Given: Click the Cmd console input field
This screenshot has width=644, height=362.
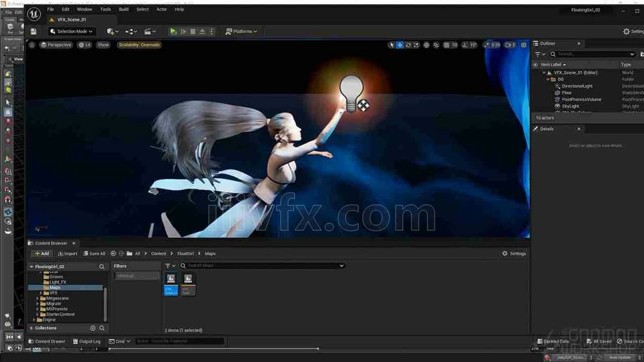Looking at the screenshot, I should coord(179,341).
